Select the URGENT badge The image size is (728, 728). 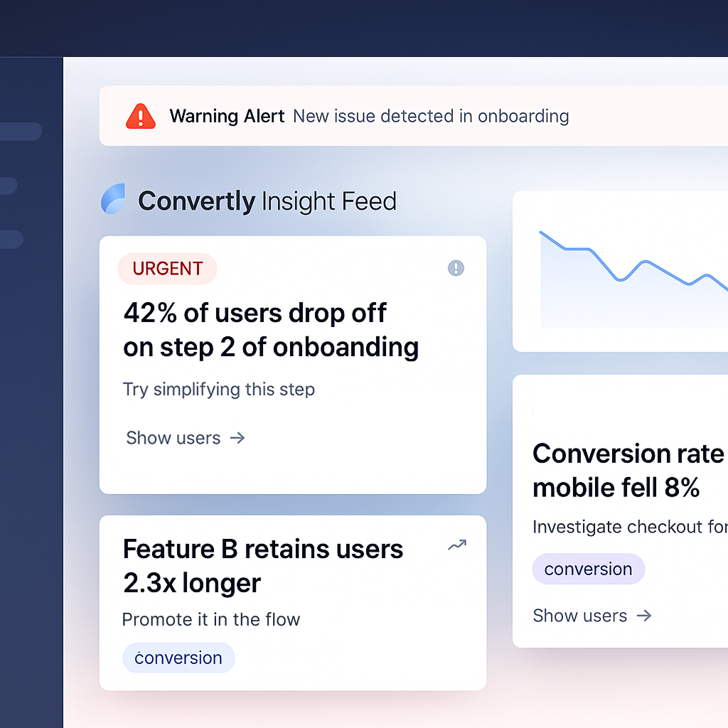(x=167, y=268)
